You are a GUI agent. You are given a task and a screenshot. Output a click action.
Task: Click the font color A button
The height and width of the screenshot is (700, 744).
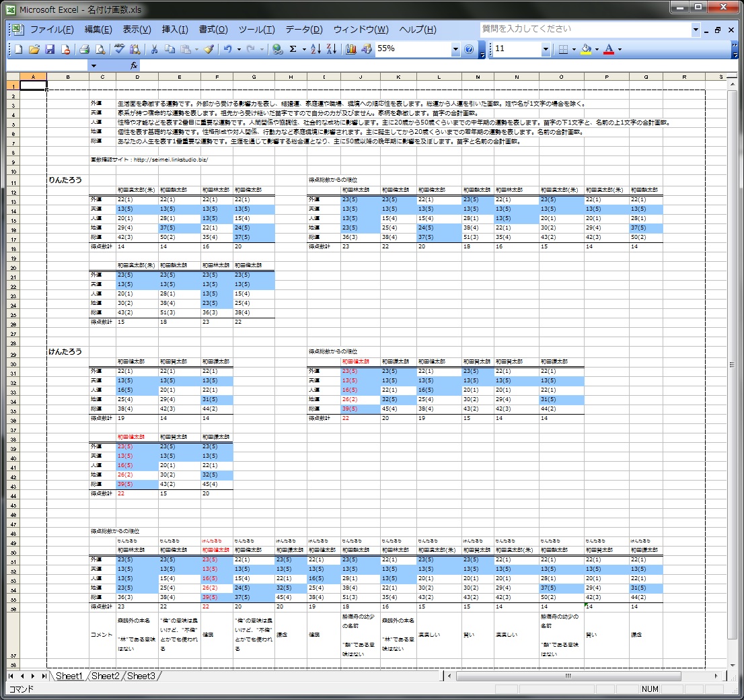[x=609, y=49]
